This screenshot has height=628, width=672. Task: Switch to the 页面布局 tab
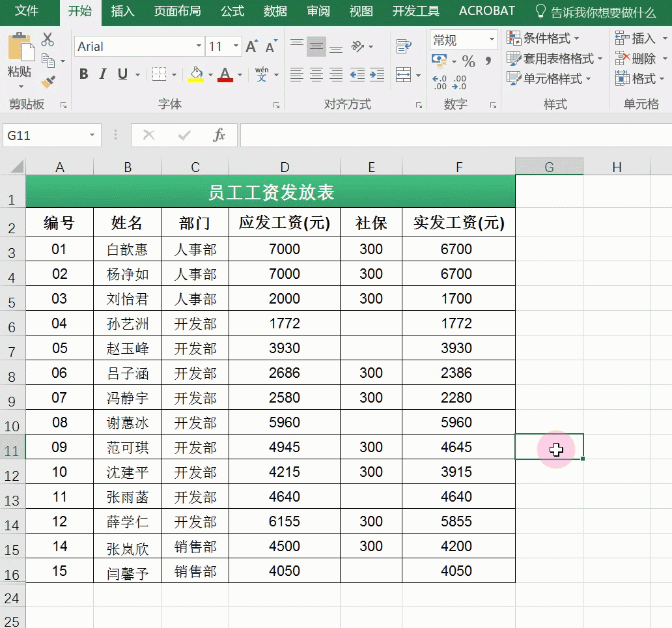tap(177, 10)
